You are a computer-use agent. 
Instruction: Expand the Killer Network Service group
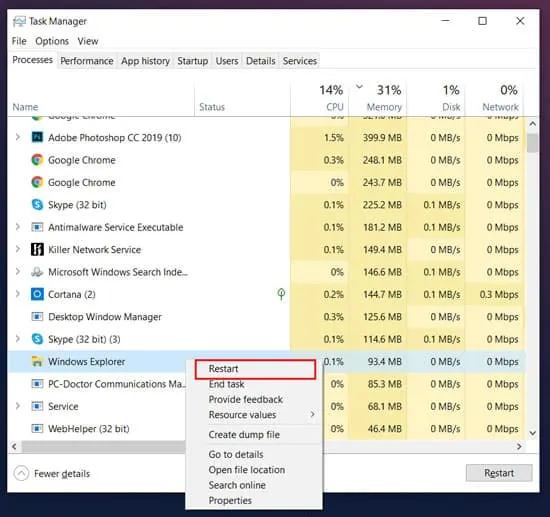pos(18,249)
